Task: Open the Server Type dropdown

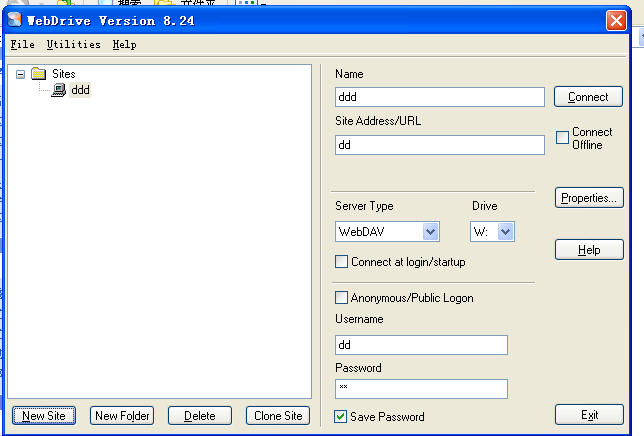Action: 430,232
